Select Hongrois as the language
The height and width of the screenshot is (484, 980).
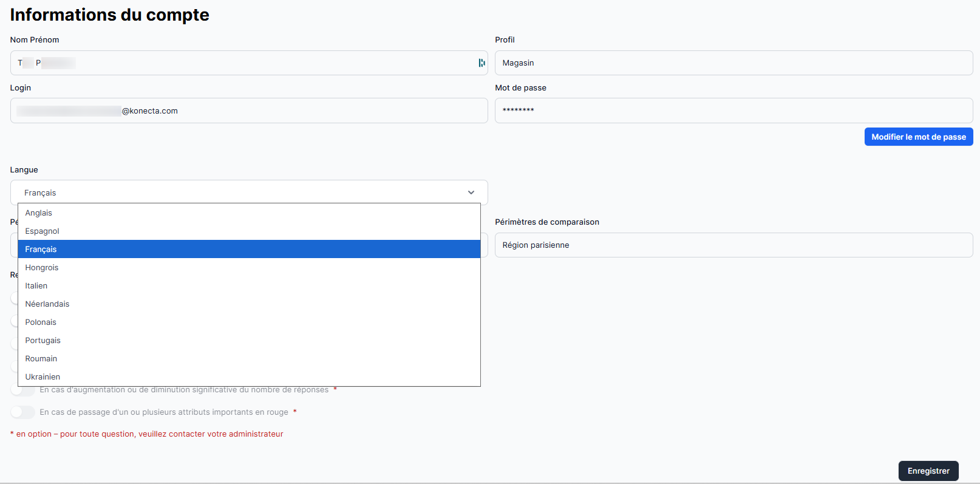pyautogui.click(x=42, y=268)
